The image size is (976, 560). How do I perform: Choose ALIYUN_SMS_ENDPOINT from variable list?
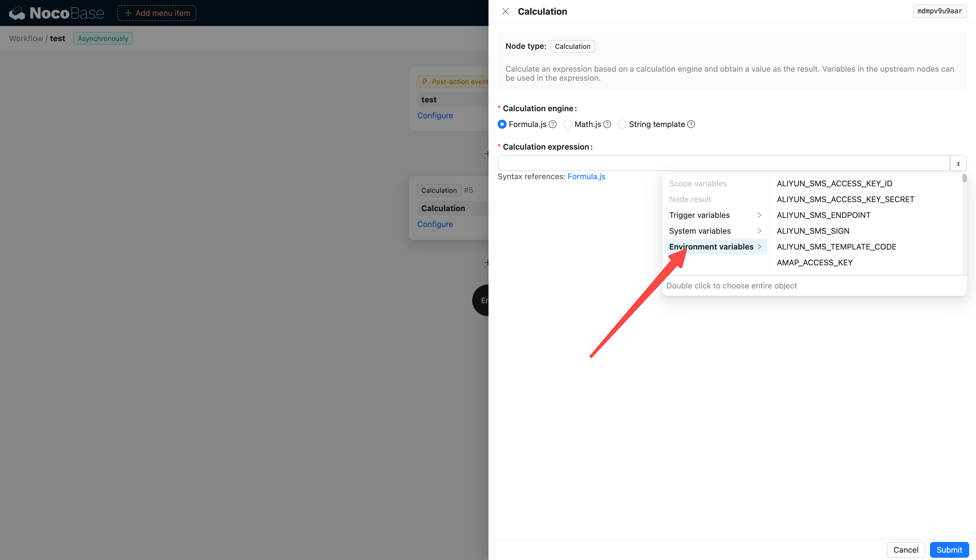click(823, 215)
